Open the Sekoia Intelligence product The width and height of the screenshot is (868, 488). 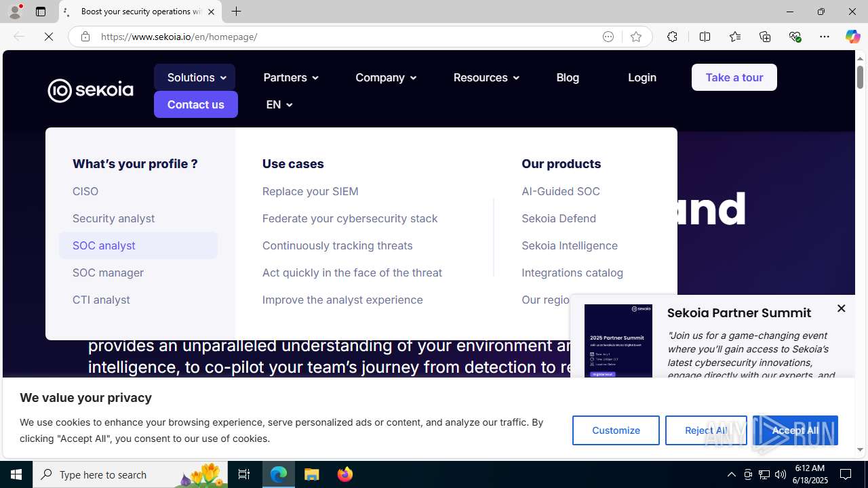[x=570, y=245]
